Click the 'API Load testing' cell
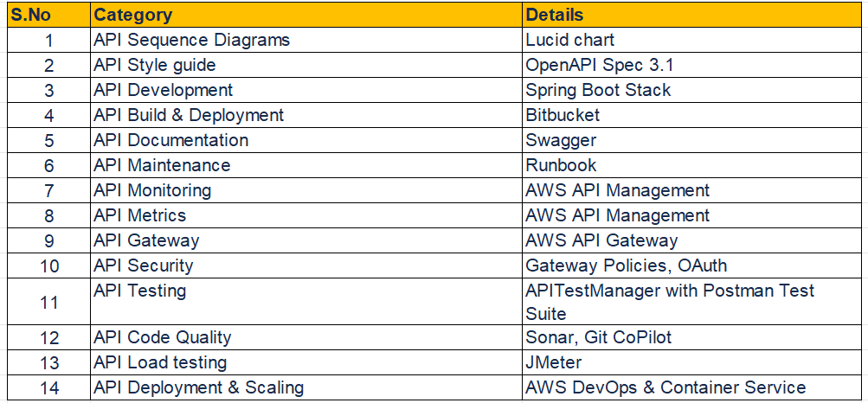This screenshot has width=868, height=403. (306, 362)
